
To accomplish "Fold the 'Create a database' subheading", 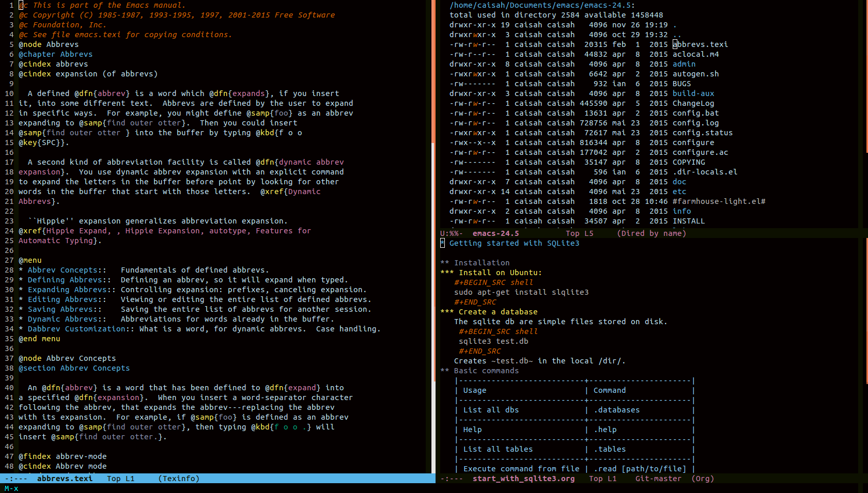I will [x=489, y=312].
